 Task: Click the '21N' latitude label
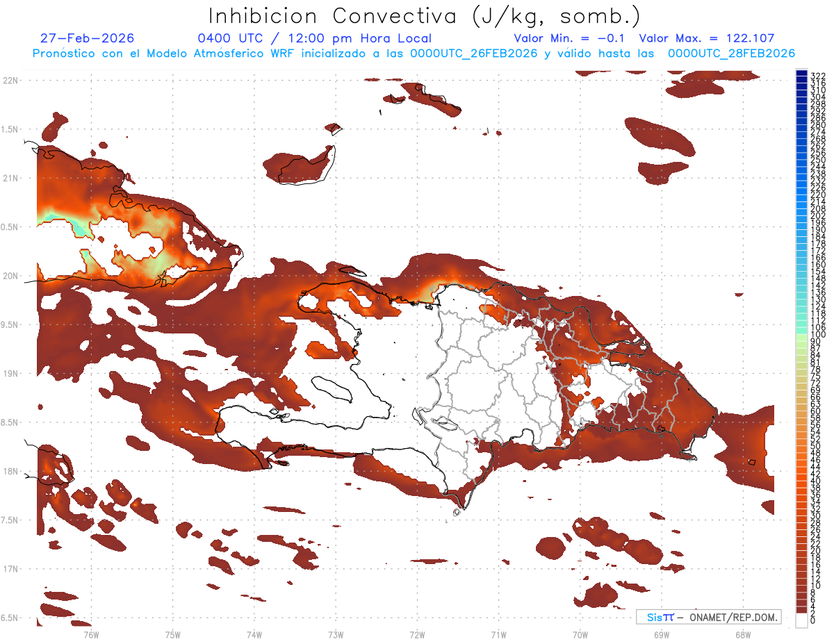10,178
